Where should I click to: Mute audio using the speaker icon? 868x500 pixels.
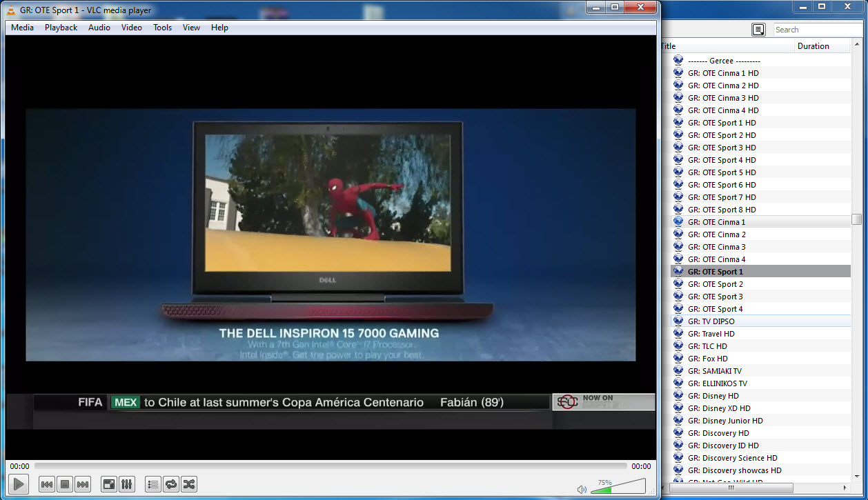tap(582, 489)
